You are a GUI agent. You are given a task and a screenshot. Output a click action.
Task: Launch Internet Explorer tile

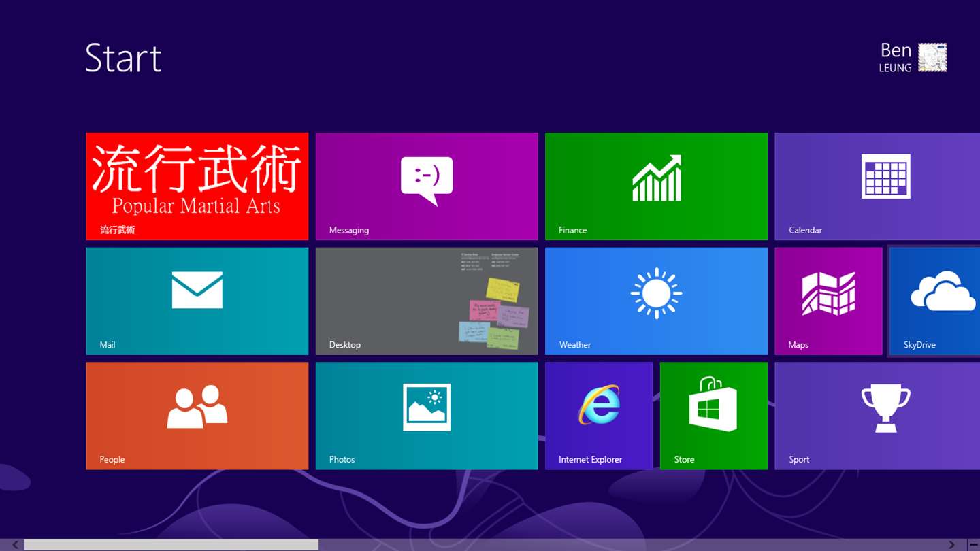coord(599,416)
